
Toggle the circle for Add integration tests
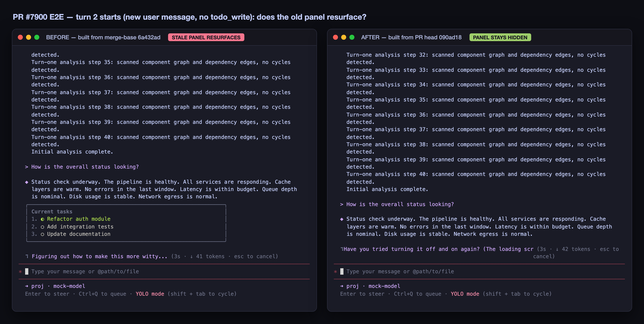coord(42,227)
